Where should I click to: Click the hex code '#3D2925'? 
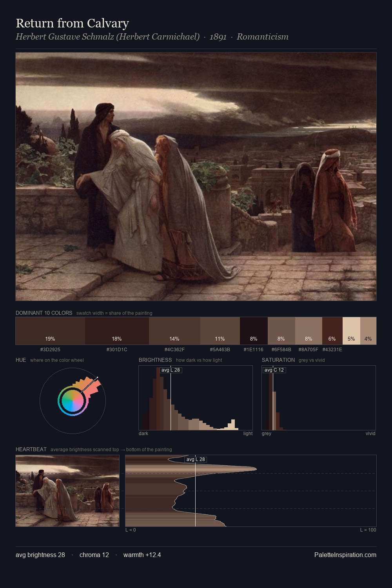click(50, 349)
